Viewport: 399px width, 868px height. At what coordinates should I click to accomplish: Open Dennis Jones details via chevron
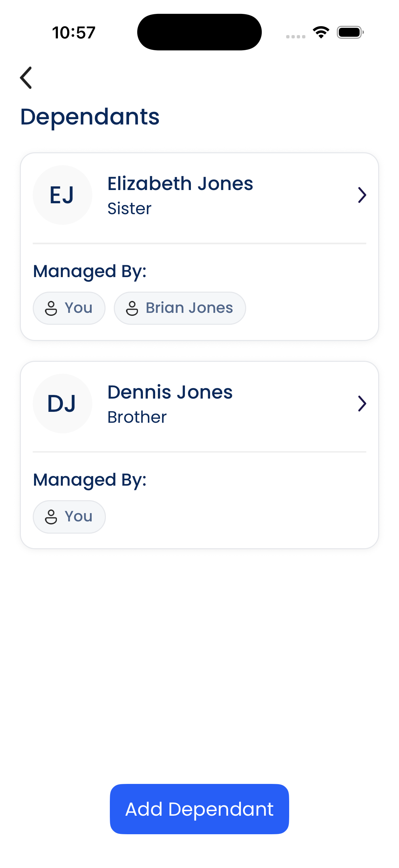tap(362, 403)
